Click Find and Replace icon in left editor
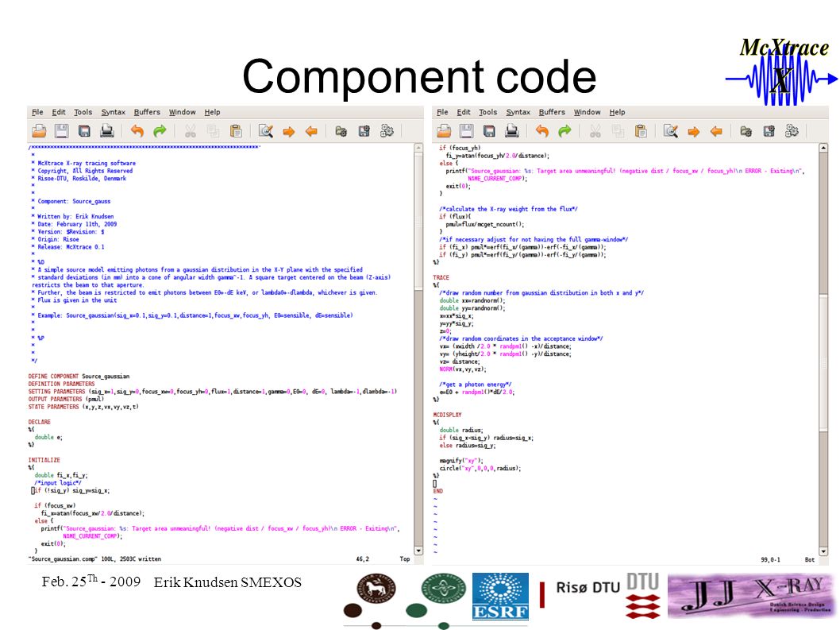840x630 pixels. (x=266, y=131)
